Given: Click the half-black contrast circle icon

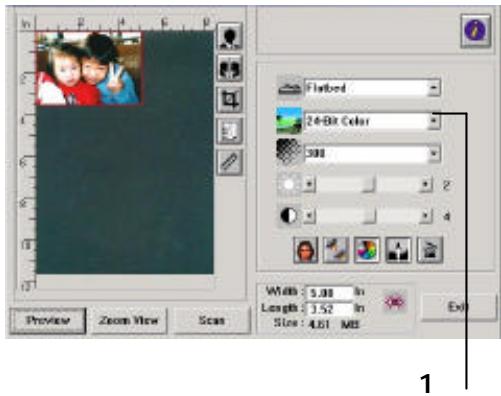Looking at the screenshot, I should [x=289, y=216].
